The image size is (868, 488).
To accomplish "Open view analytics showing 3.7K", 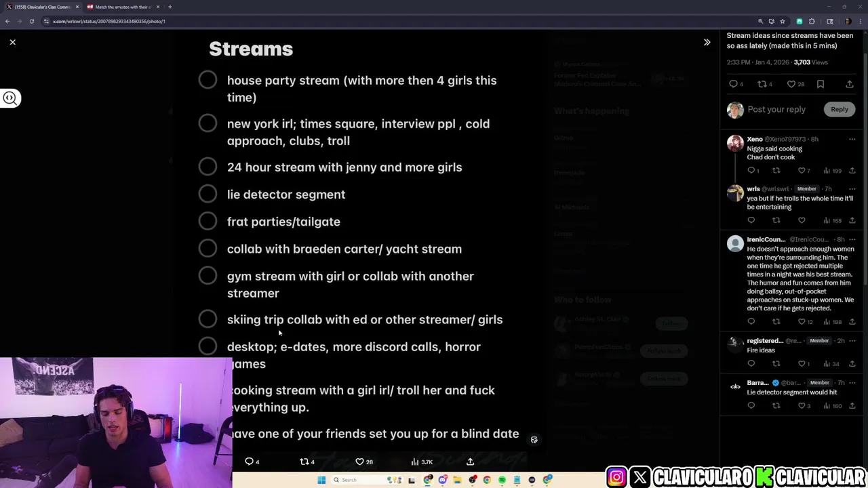I will [x=422, y=462].
